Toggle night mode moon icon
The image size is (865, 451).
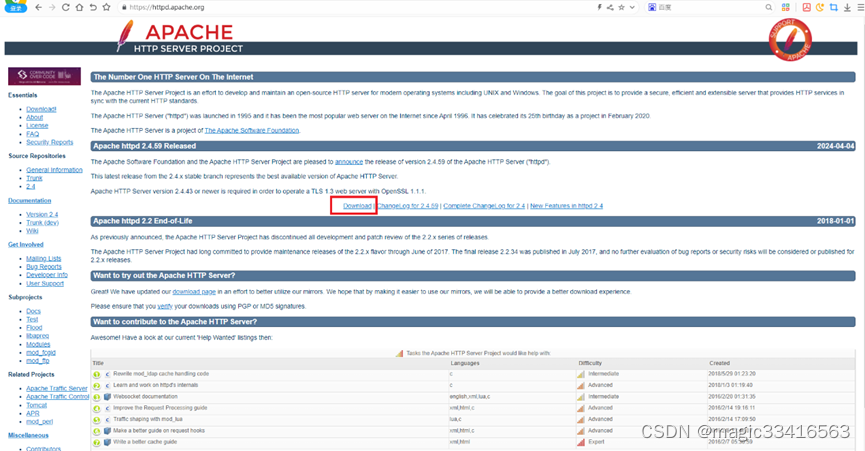tap(820, 7)
